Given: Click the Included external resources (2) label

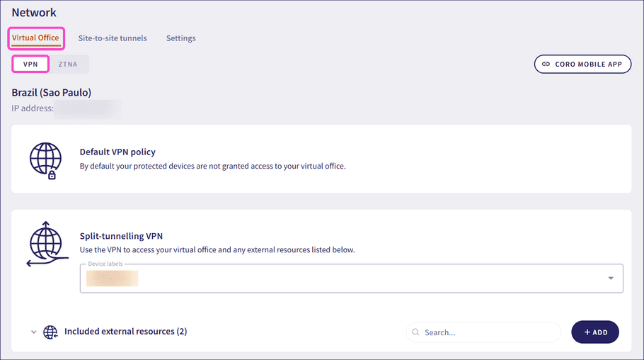Looking at the screenshot, I should point(125,331).
